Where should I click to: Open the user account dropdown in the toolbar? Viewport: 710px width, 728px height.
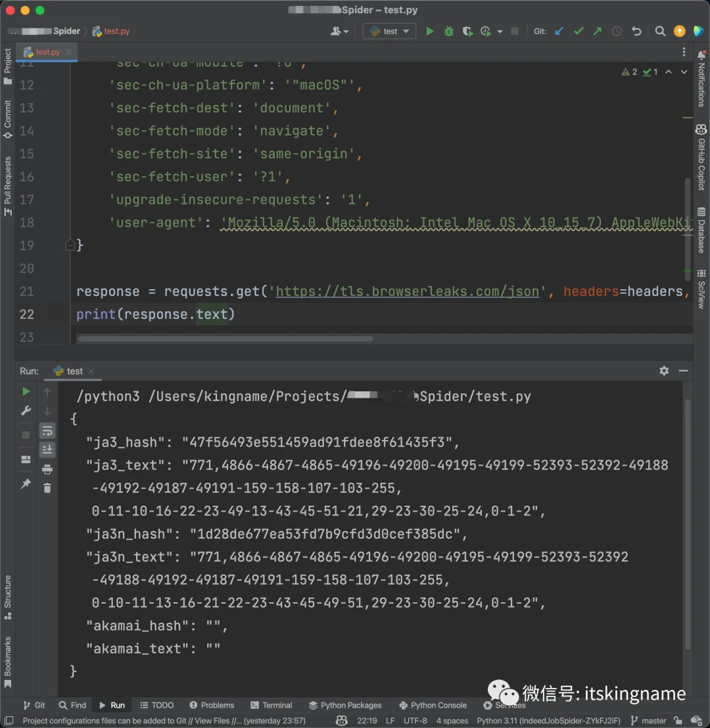tap(339, 31)
